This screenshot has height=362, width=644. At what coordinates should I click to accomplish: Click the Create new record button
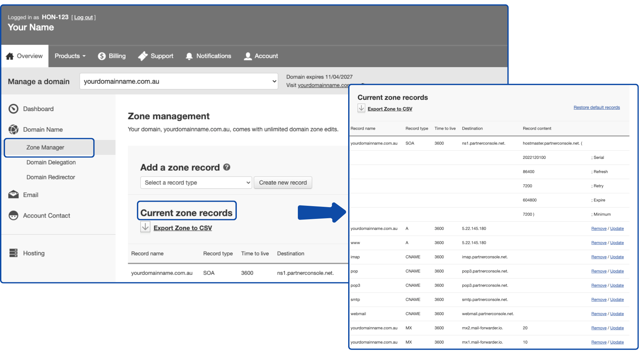click(x=283, y=183)
